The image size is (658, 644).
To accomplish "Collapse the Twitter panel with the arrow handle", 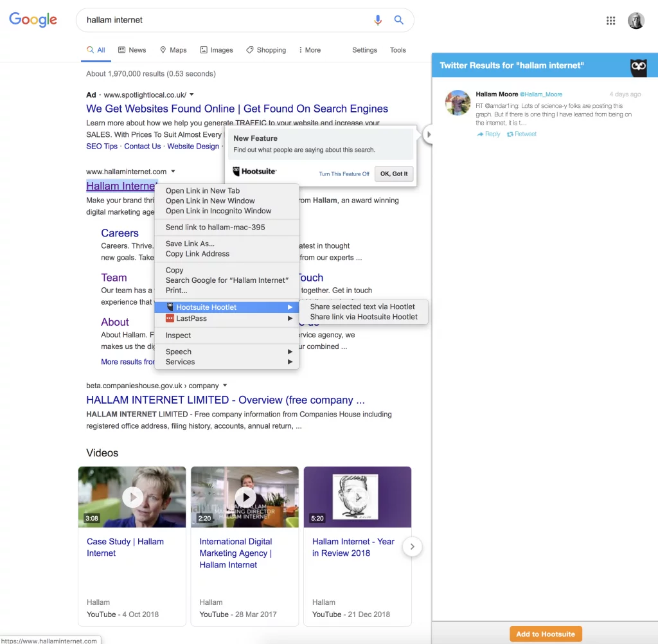I will point(428,135).
